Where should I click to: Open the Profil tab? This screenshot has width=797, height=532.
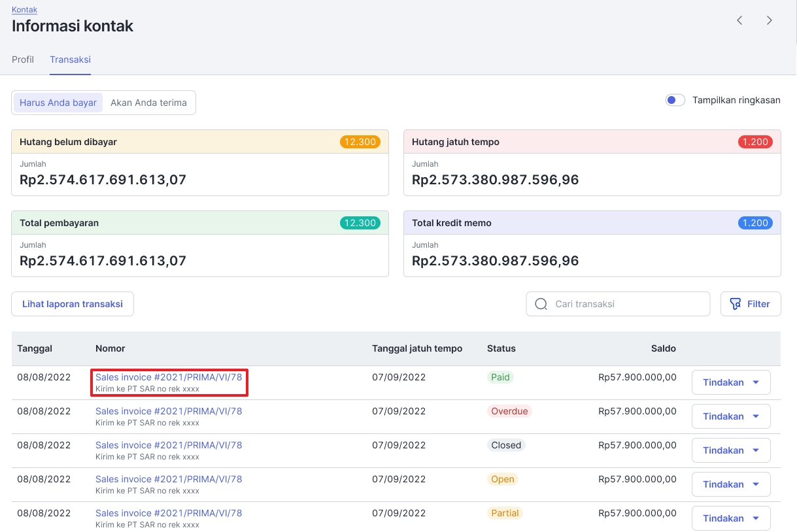pos(23,59)
